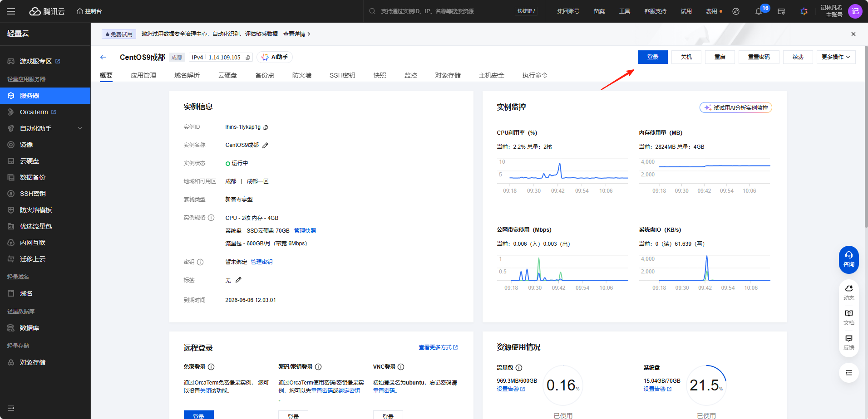The height and width of the screenshot is (419, 868).
Task: Switch to the 执行命令 tab
Action: pos(535,75)
